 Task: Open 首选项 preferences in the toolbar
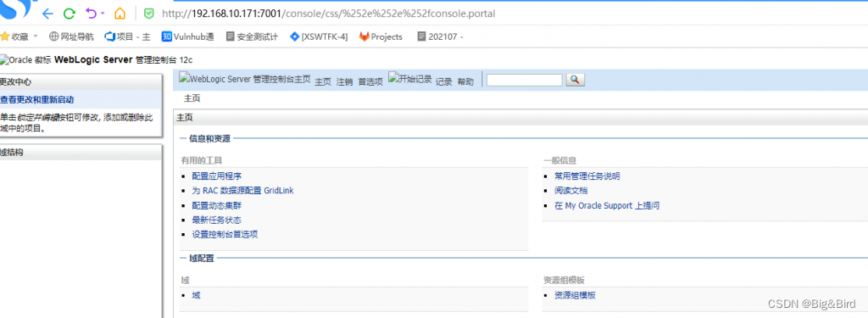tap(370, 81)
